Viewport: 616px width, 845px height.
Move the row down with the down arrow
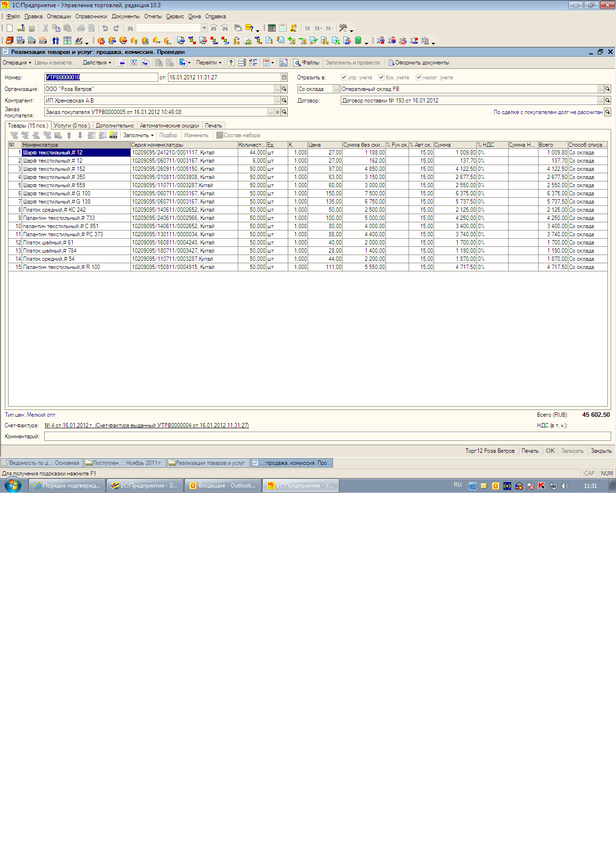pos(80,135)
